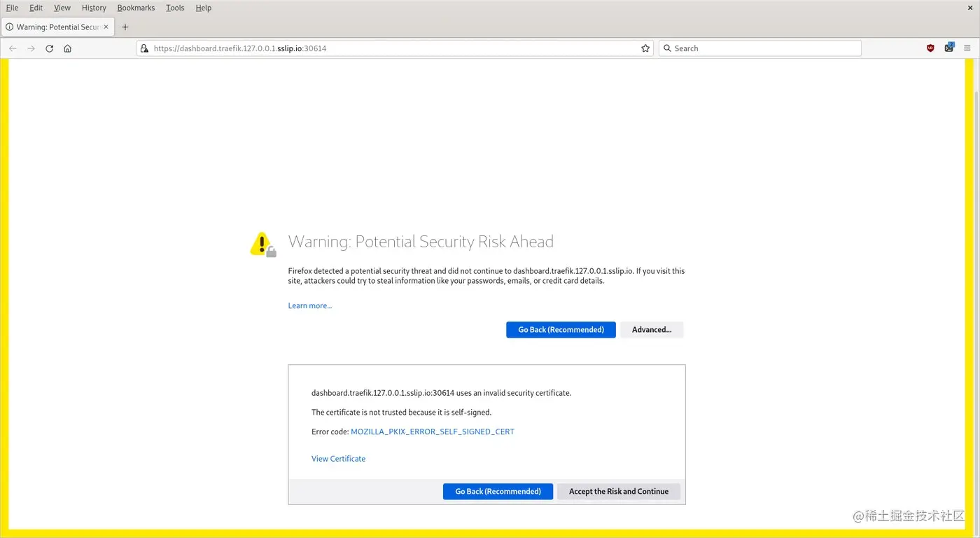This screenshot has height=538, width=980.
Task: Click the View Certificate link
Action: pyautogui.click(x=338, y=459)
